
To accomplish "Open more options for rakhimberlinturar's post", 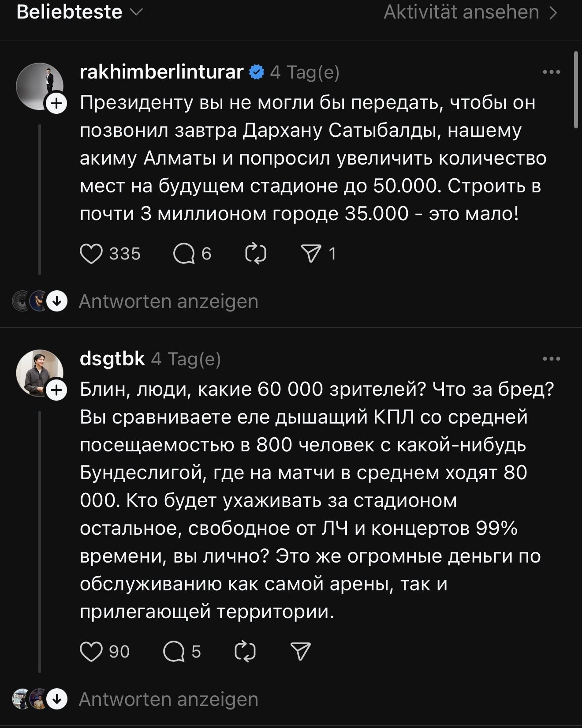I will [551, 72].
